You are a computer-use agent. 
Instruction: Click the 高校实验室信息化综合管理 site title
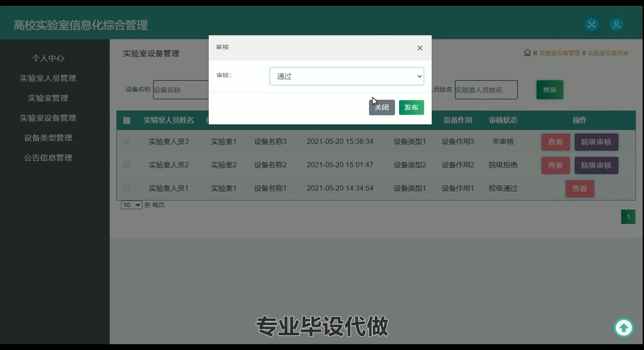coord(81,25)
